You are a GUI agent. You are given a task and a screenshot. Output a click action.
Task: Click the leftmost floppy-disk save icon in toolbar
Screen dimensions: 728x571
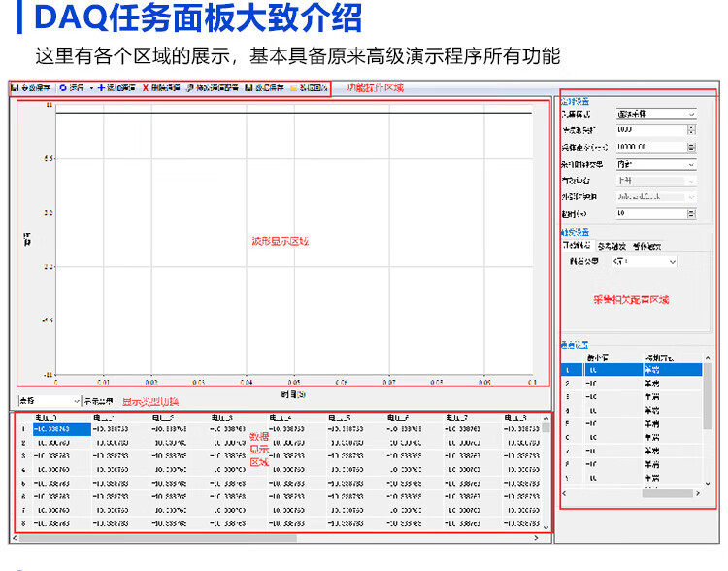(x=16, y=88)
